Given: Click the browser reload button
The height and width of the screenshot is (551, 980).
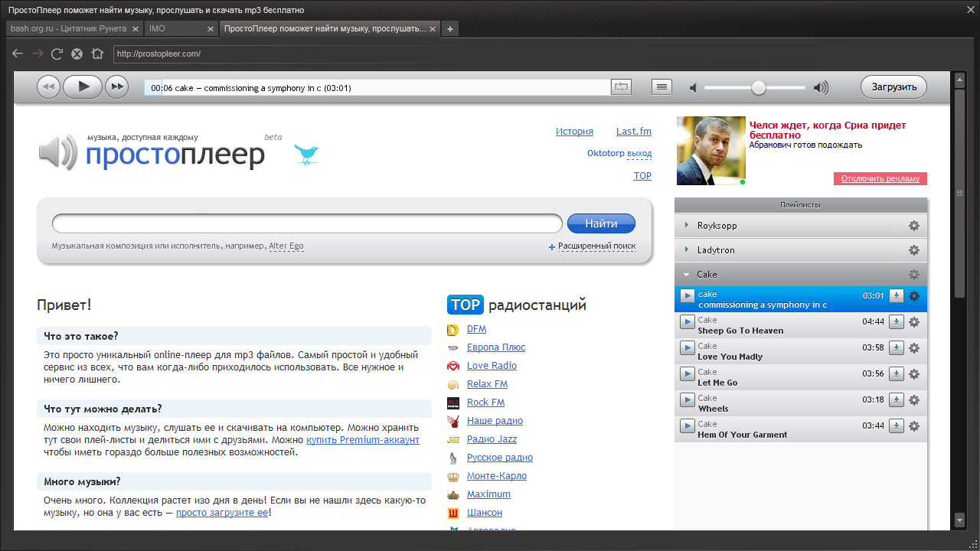Looking at the screenshot, I should coord(57,54).
